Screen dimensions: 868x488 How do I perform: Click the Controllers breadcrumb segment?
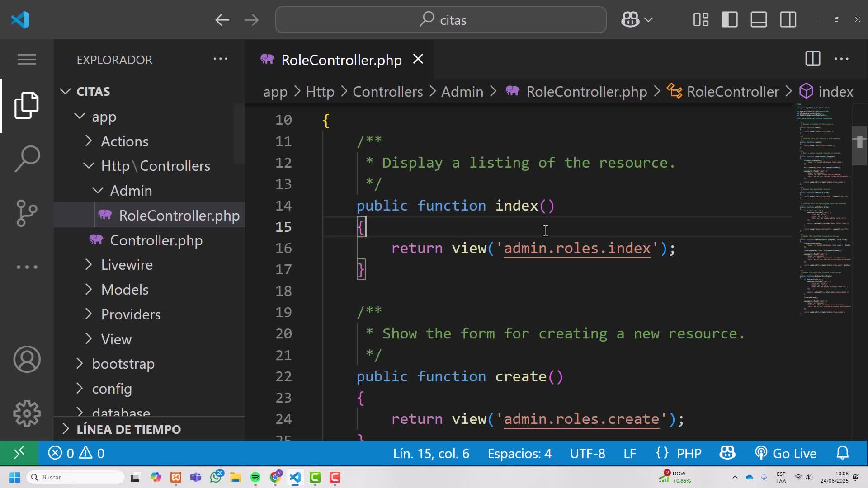387,92
